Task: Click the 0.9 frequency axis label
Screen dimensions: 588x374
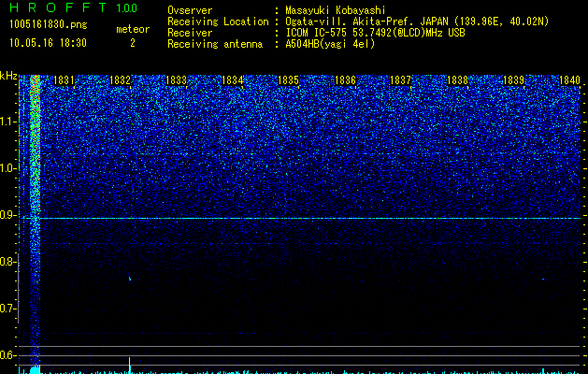Action: [x=7, y=215]
